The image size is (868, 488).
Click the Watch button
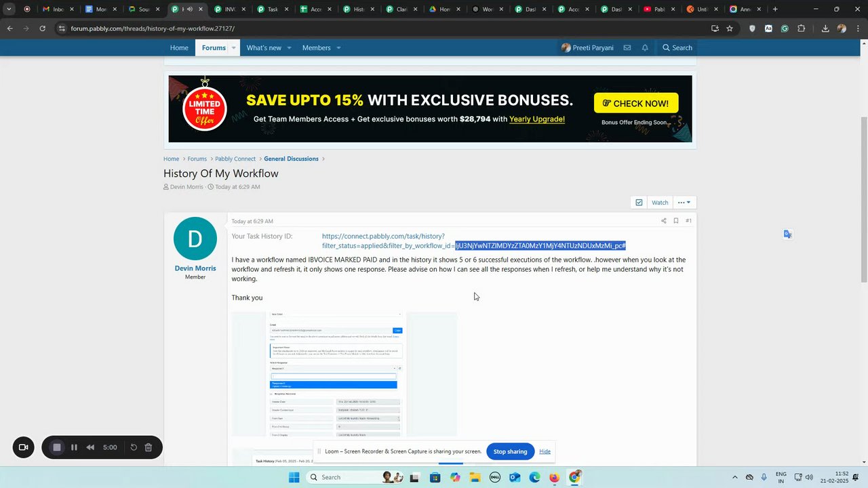point(660,203)
